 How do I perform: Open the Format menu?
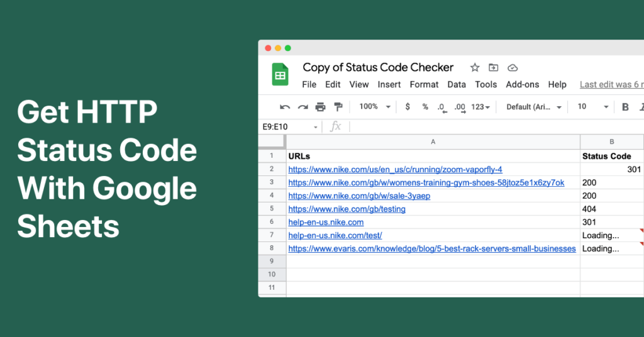coord(425,84)
